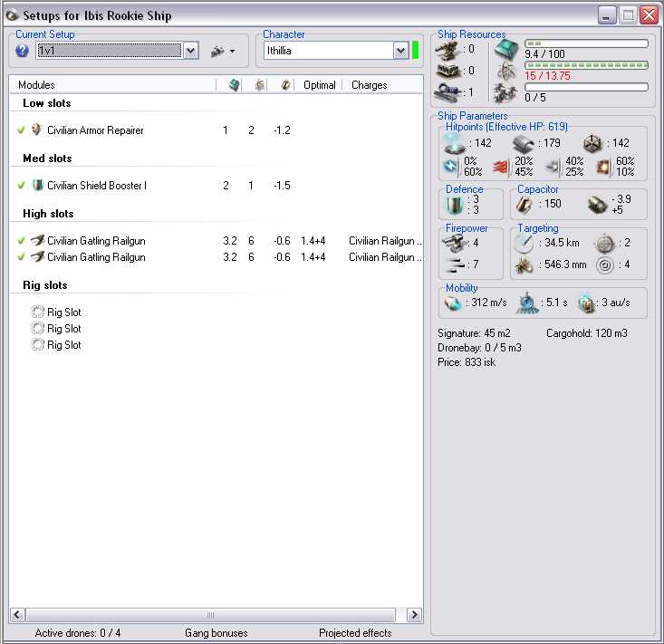Click the targeting range icon
The image size is (664, 644).
[x=524, y=244]
